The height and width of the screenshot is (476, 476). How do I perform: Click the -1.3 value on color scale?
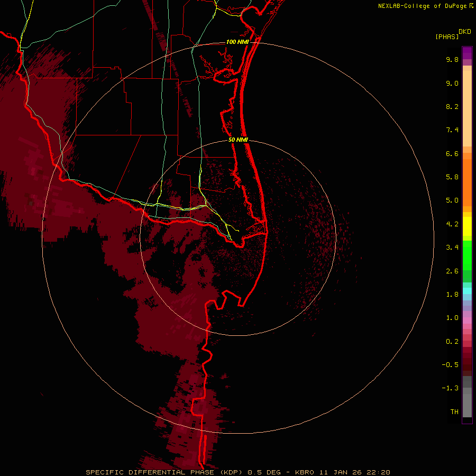click(x=450, y=388)
